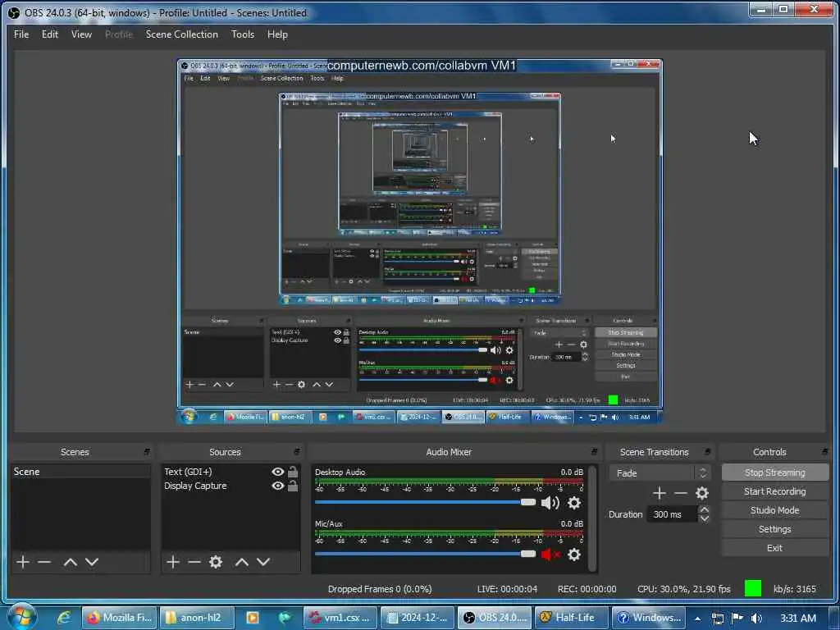Select Display Capture source row

(x=231, y=486)
